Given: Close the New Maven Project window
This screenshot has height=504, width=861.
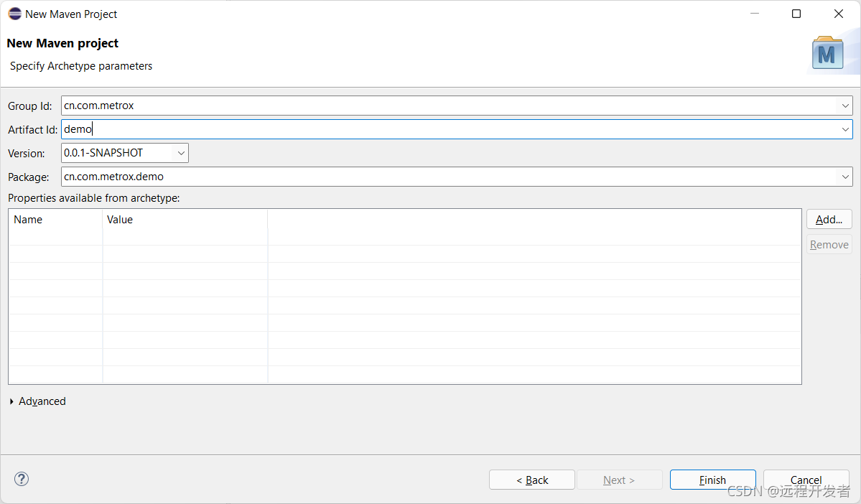Looking at the screenshot, I should 839,14.
